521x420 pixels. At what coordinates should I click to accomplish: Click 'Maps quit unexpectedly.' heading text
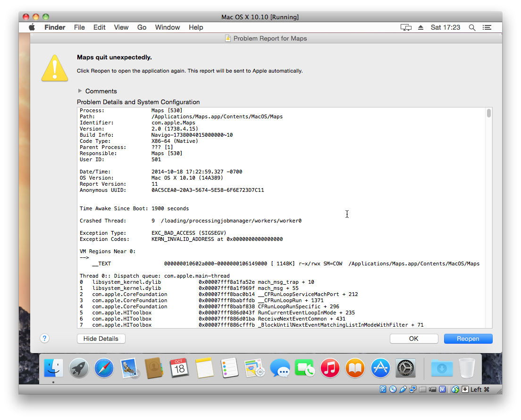114,57
